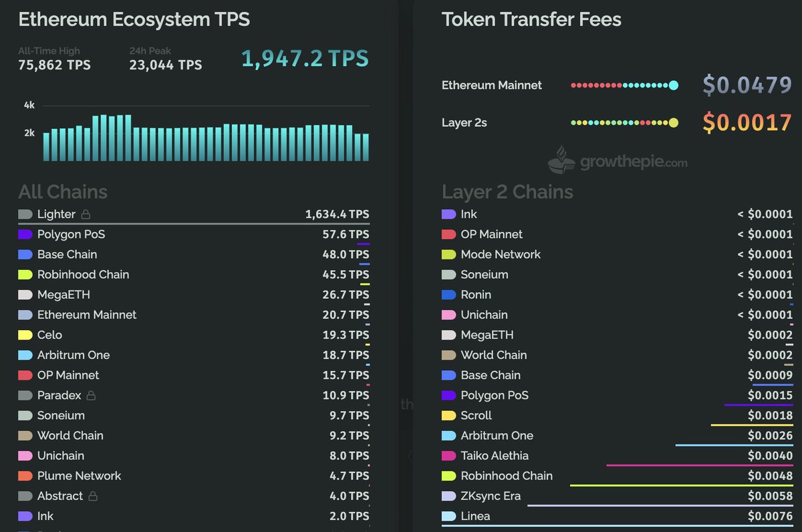
Task: Click the 10.9 TPS Paradex value
Action: [x=346, y=395]
